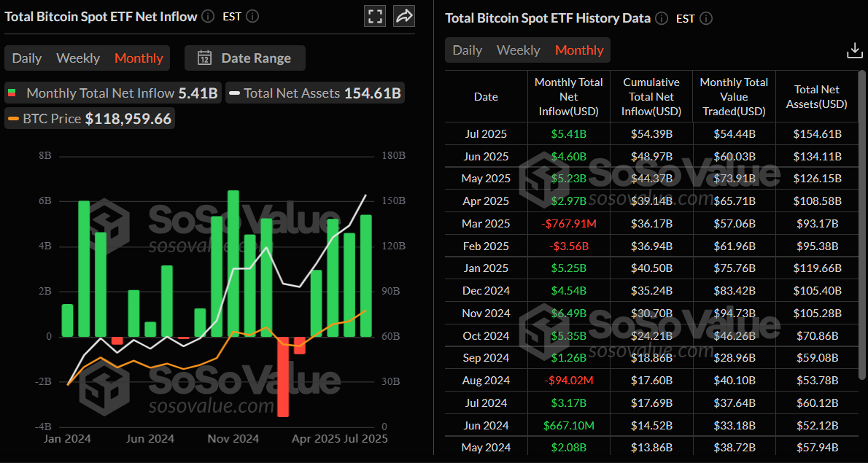Click the Jan 2024 x-axis label
This screenshot has height=463, width=868.
(x=67, y=439)
